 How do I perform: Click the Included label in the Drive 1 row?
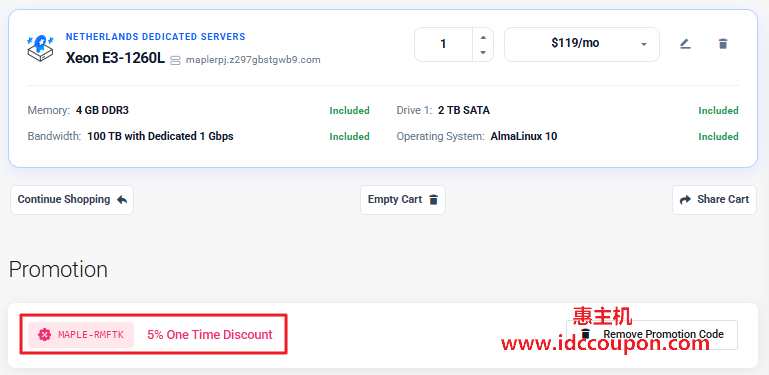[x=718, y=111]
